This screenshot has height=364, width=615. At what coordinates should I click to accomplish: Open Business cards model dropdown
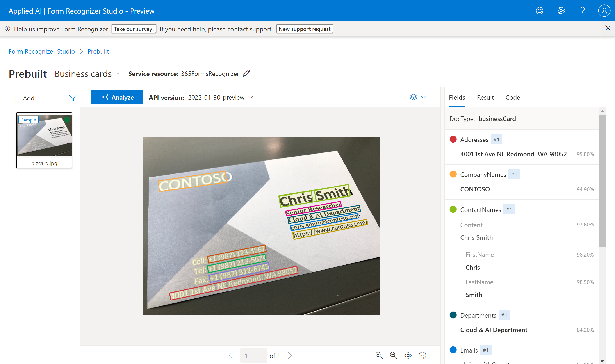pyautogui.click(x=88, y=74)
